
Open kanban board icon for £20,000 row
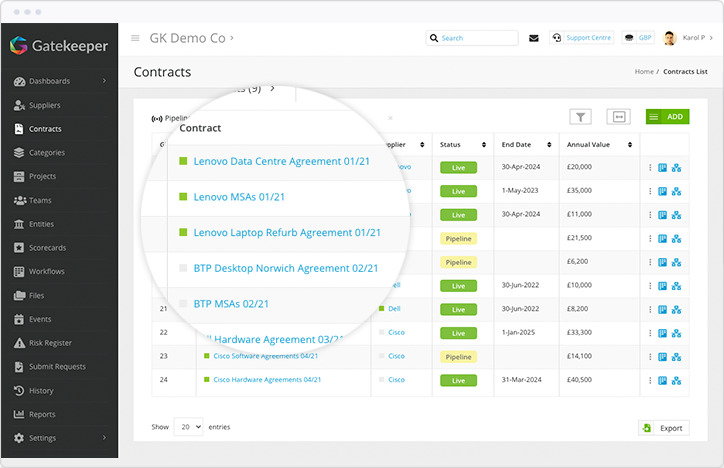[x=662, y=167]
